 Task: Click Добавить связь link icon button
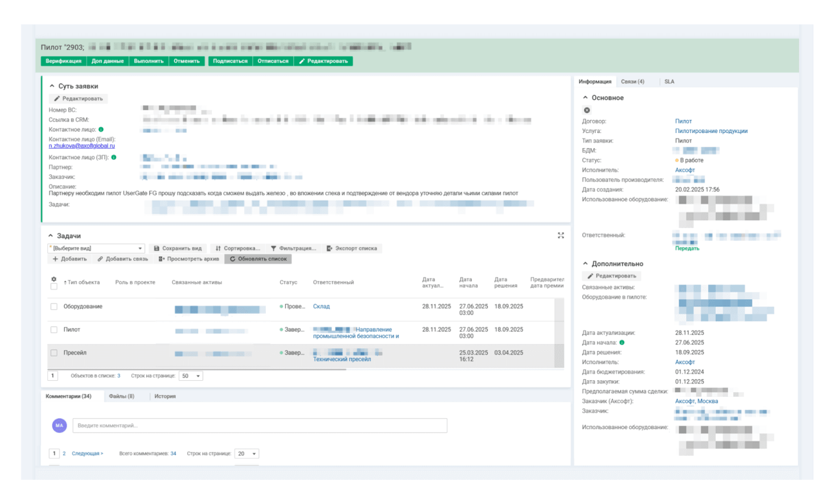(x=123, y=259)
